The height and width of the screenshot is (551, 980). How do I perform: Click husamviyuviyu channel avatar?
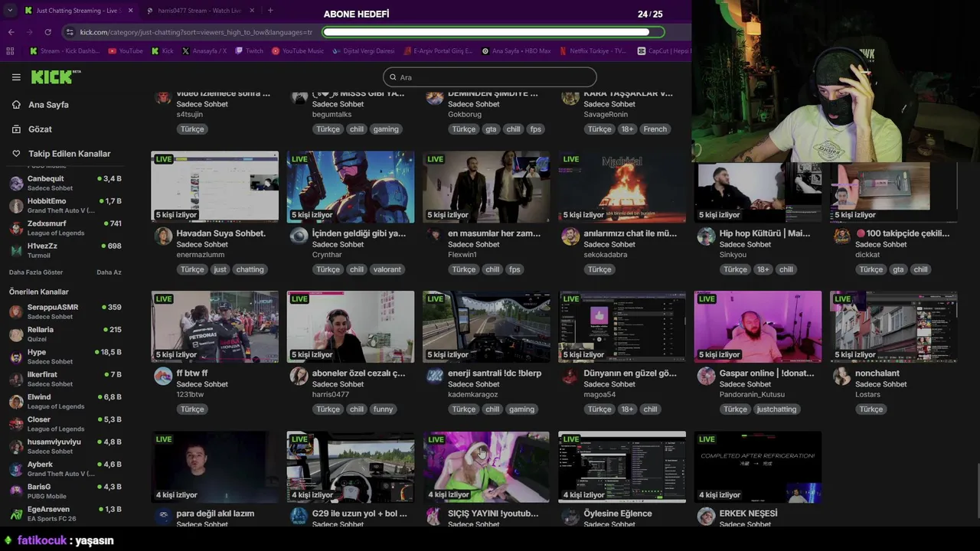pyautogui.click(x=15, y=447)
